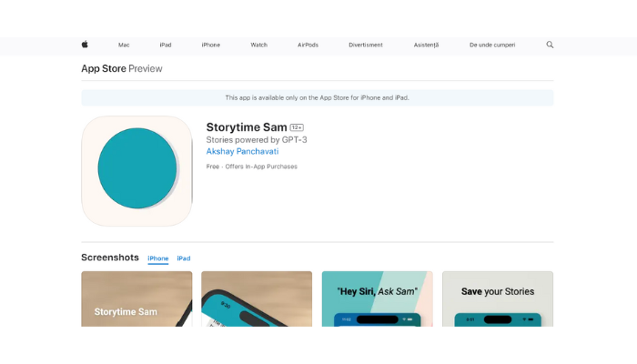This screenshot has height=364, width=637.
Task: Switch to the iPad screenshots tab
Action: tap(184, 258)
